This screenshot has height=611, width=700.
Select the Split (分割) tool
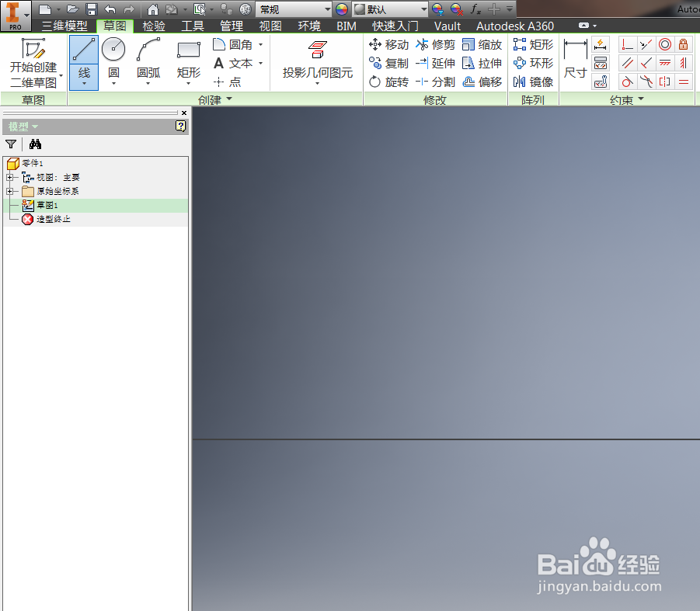coord(435,82)
